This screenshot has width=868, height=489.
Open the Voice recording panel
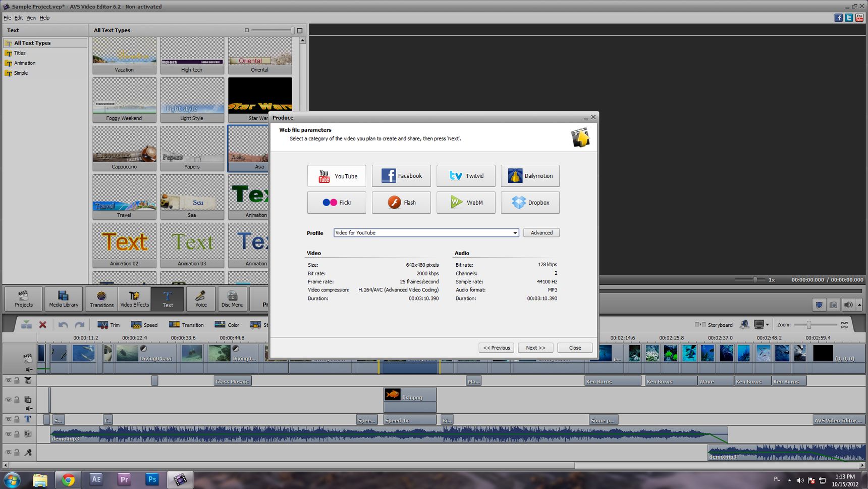click(201, 299)
